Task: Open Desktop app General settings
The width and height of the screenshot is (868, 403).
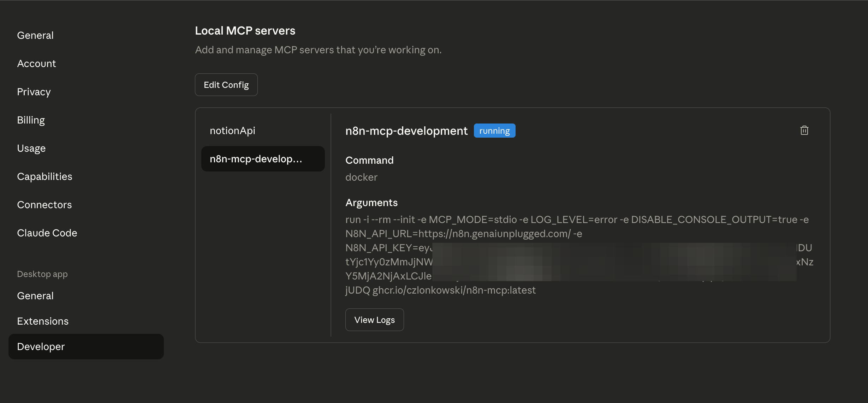Action: [x=35, y=296]
